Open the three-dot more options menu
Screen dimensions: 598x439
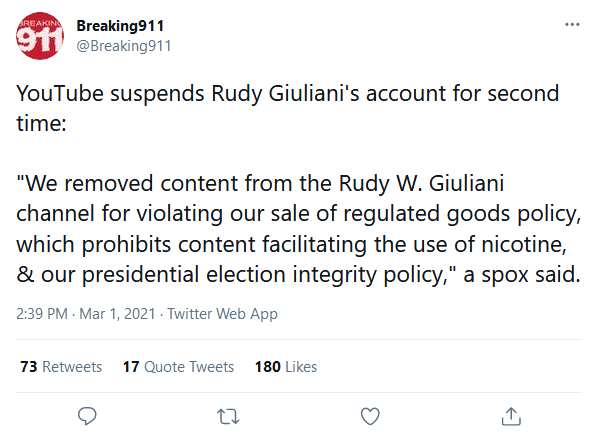point(572,25)
